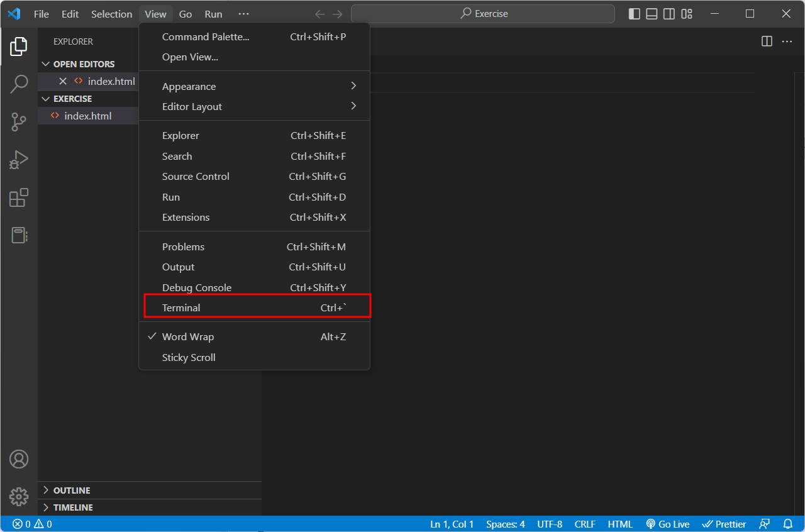Viewport: 805px width, 532px height.
Task: Open the Search activity bar icon
Action: (19, 84)
